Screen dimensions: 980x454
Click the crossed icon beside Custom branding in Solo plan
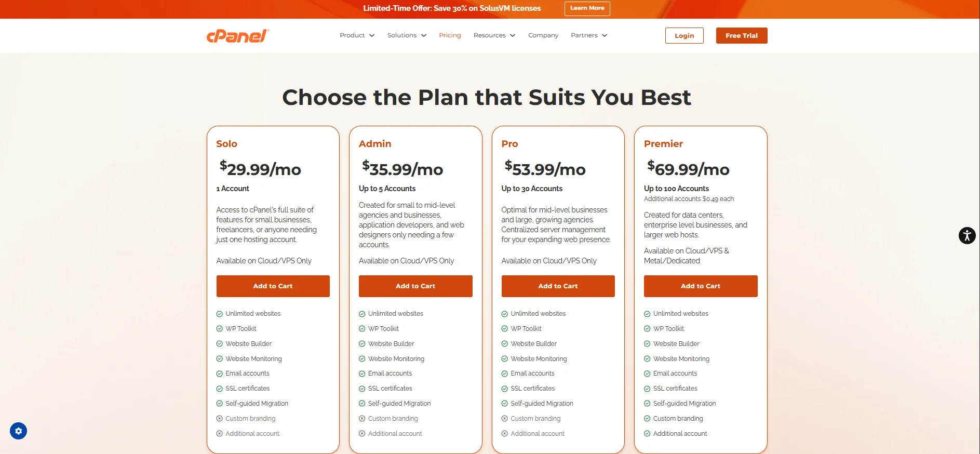point(219,419)
